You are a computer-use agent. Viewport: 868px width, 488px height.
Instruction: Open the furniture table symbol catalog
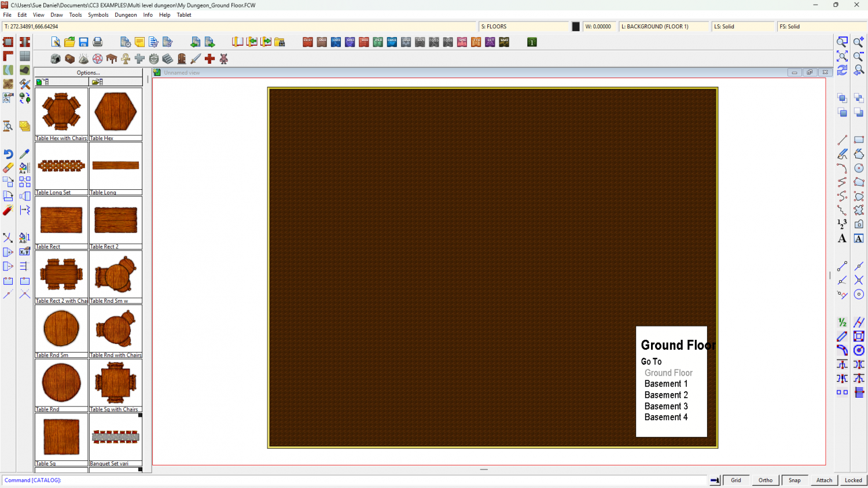click(112, 58)
